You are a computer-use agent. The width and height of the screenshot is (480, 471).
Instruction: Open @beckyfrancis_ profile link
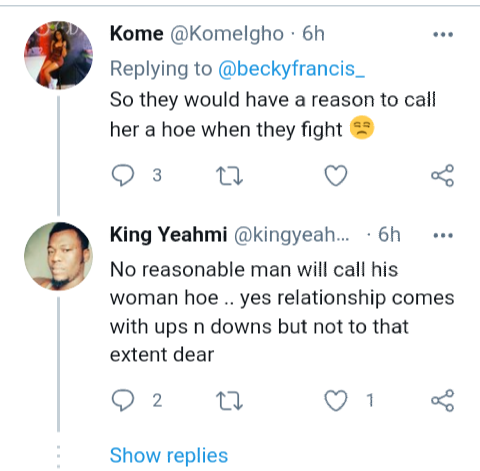point(292,69)
